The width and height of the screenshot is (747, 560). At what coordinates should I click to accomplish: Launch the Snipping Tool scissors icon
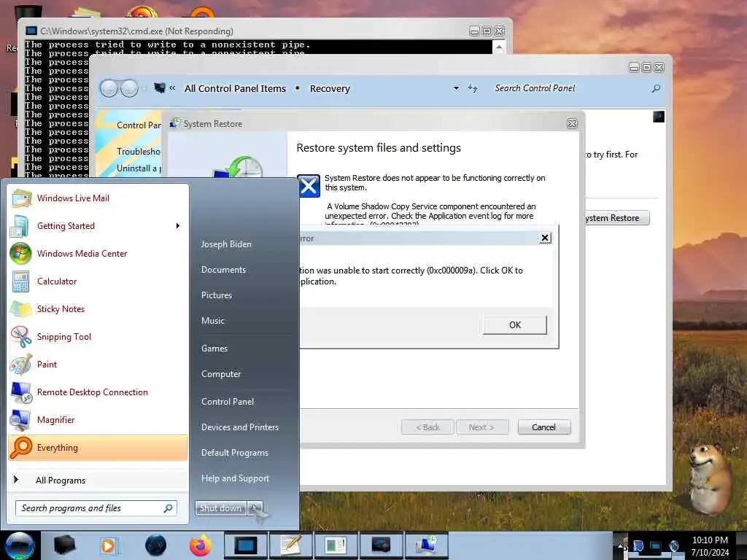coord(20,337)
